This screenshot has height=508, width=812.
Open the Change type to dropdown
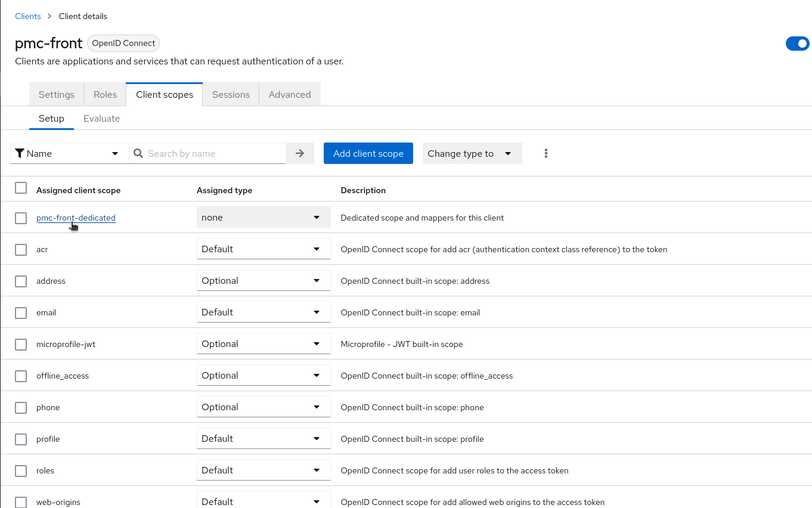coord(472,153)
